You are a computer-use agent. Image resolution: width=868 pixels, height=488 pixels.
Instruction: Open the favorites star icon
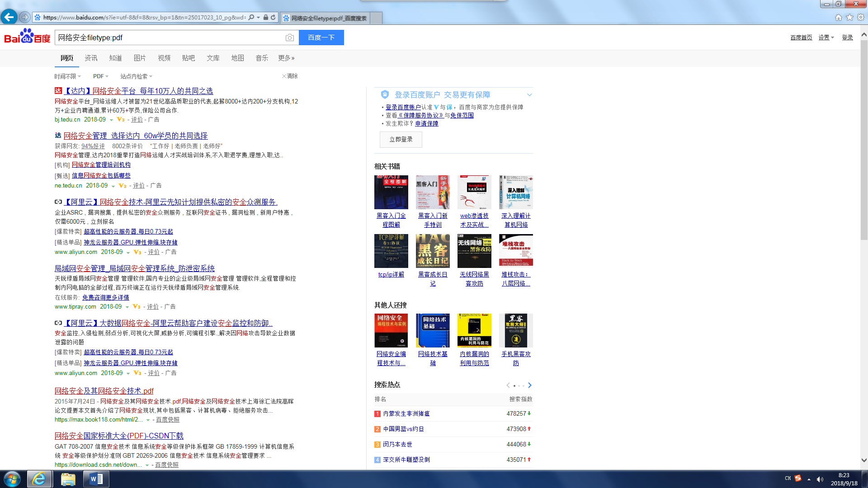tap(849, 17)
